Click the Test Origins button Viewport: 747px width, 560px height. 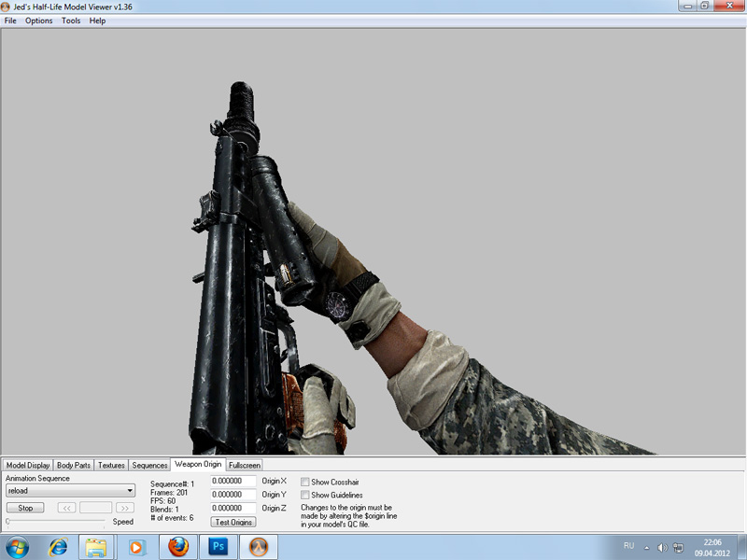click(x=233, y=522)
